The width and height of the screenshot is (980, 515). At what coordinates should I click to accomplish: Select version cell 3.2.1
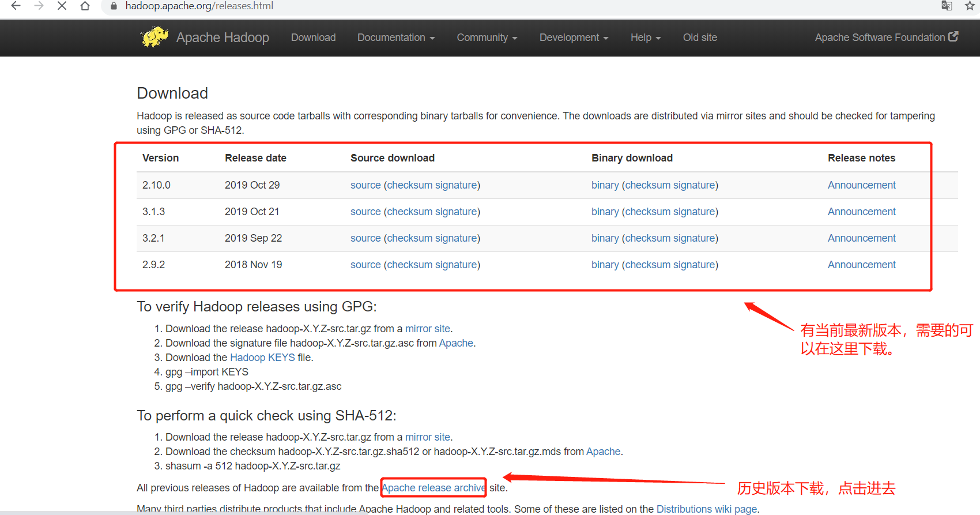point(153,238)
